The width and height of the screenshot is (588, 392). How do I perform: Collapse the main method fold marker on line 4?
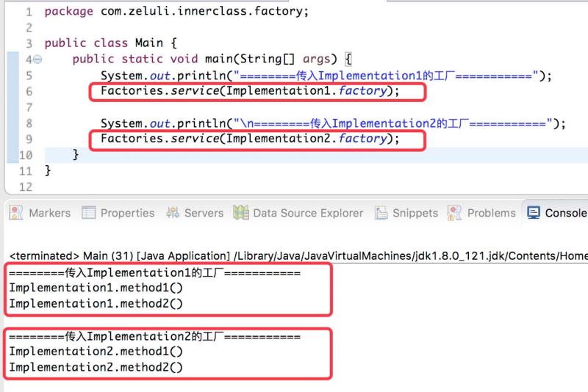pyautogui.click(x=37, y=59)
